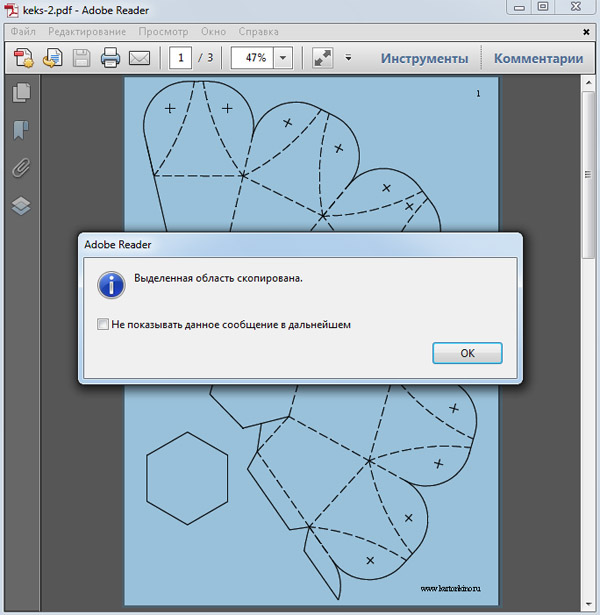Open the Инструменты pane
The image size is (600, 615).
tap(424, 58)
